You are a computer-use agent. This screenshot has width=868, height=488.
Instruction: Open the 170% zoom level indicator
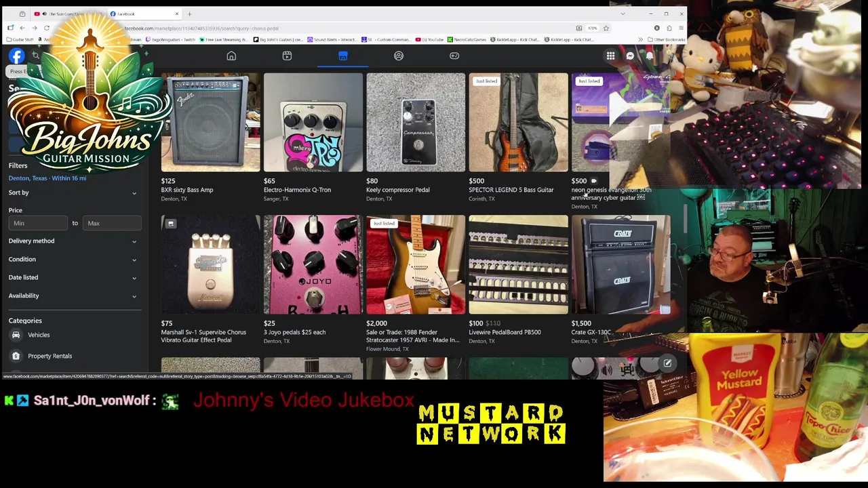tap(592, 28)
